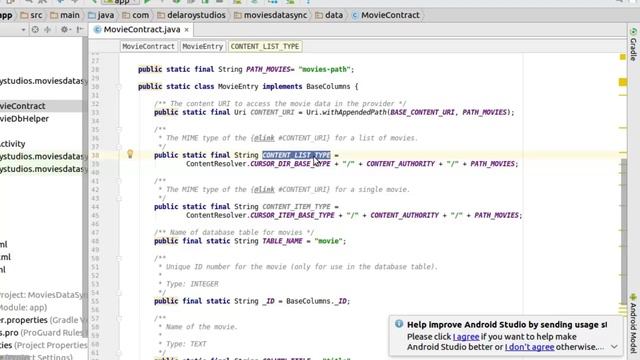Open the Gradle side tool tab
The height and width of the screenshot is (360, 640).
click(x=633, y=44)
